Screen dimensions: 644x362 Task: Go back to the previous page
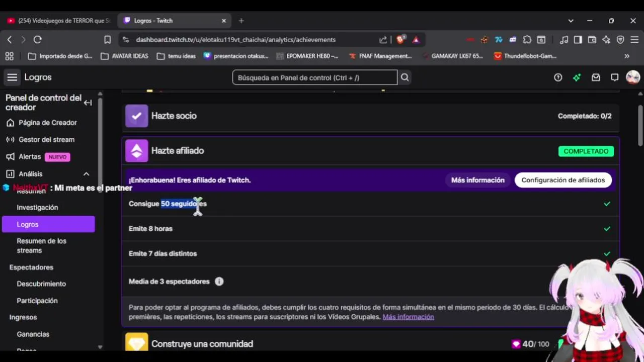pos(10,40)
